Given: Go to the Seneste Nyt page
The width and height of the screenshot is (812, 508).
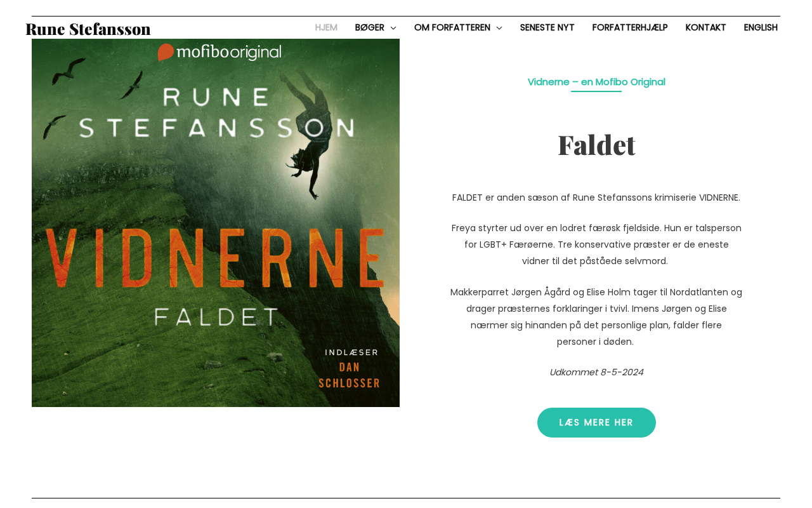Looking at the screenshot, I should [x=547, y=28].
